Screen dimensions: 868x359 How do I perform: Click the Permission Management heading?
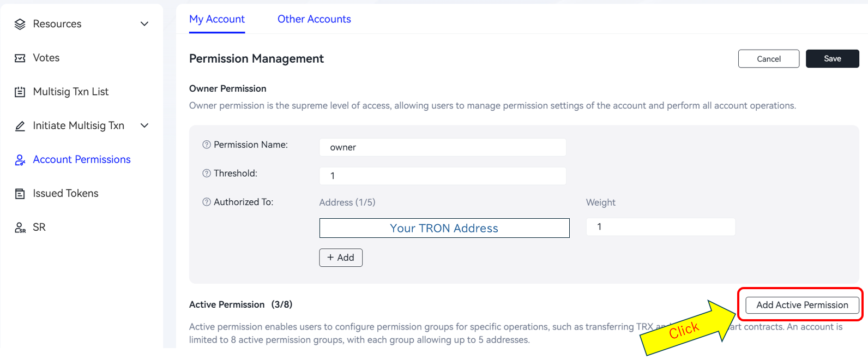point(256,59)
